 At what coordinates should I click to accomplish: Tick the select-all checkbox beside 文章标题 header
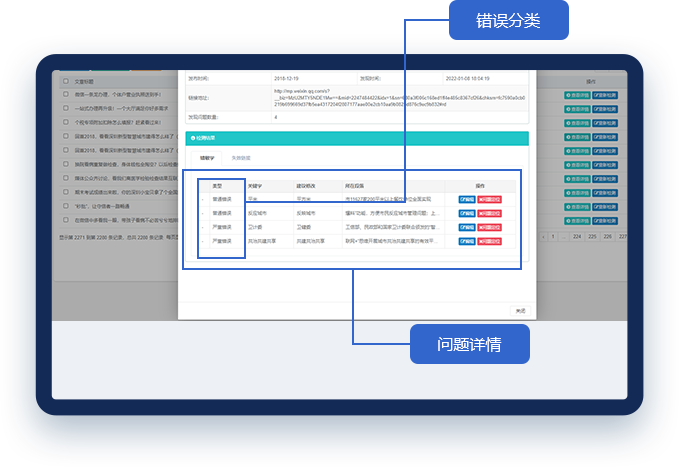point(66,81)
